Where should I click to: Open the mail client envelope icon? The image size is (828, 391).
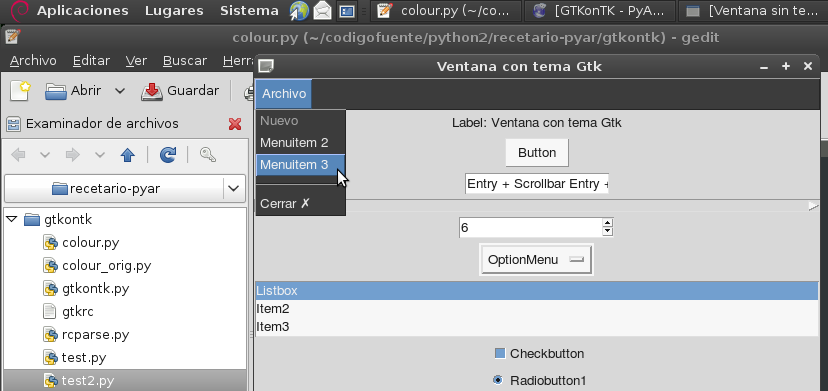[322, 11]
